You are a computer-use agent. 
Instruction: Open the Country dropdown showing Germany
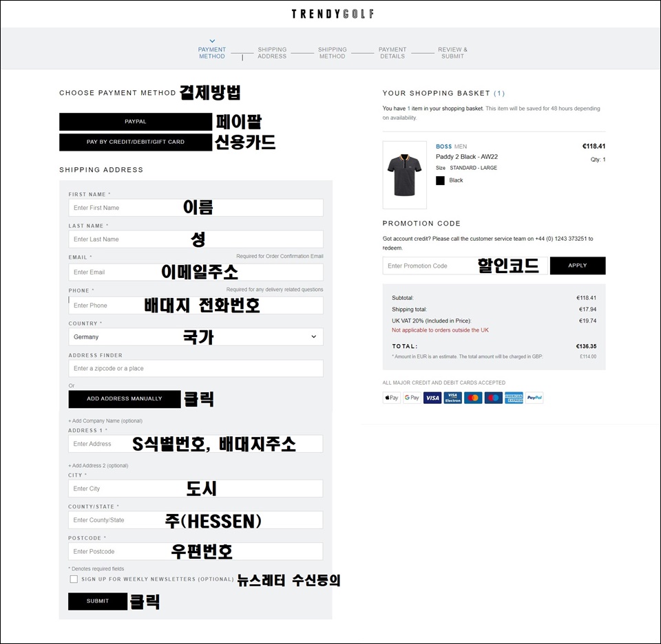point(196,337)
